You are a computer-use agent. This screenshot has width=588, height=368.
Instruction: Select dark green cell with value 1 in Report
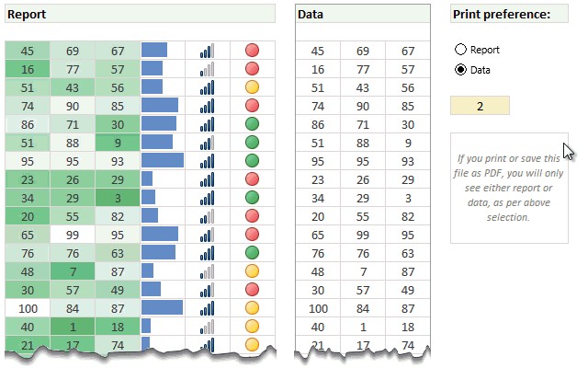[x=72, y=326]
